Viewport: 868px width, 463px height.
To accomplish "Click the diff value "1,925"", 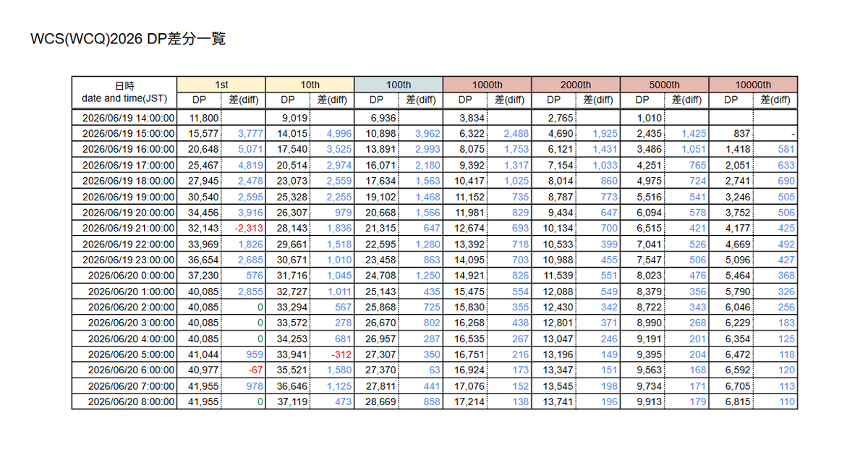I will tap(605, 133).
